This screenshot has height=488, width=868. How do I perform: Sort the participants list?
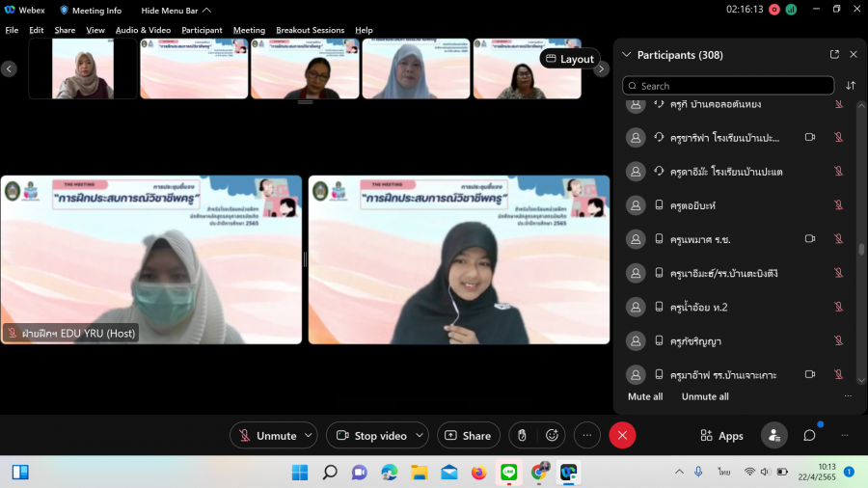click(x=851, y=86)
